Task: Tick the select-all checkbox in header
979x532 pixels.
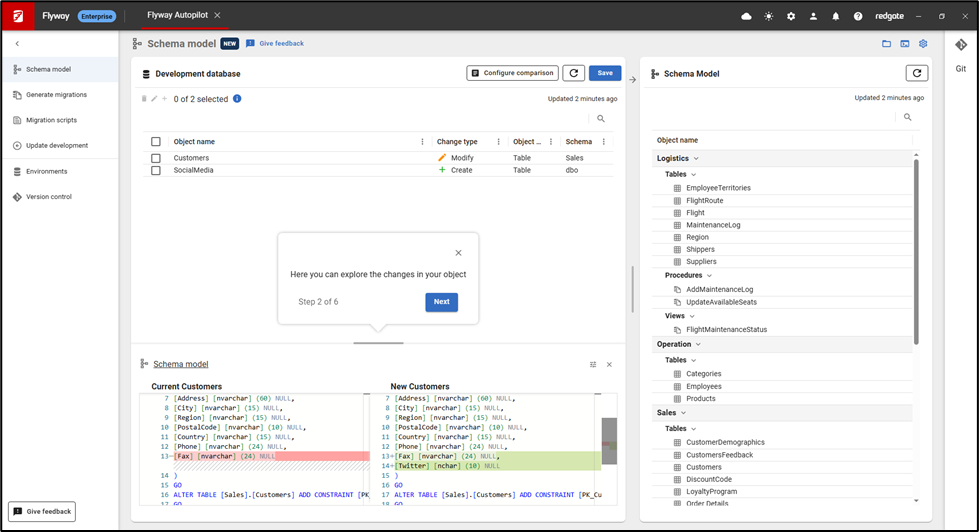Action: coord(156,142)
